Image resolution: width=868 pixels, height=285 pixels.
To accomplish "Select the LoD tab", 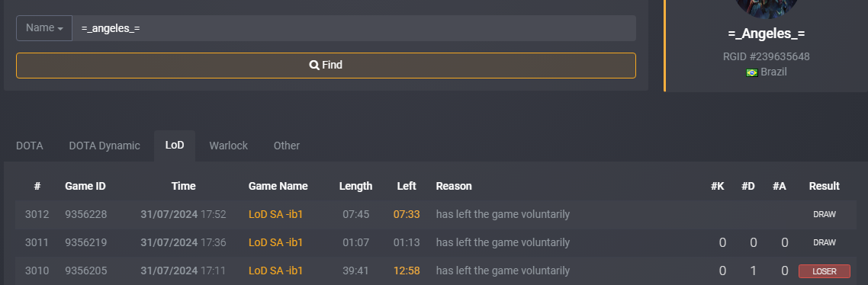I will coord(175,146).
